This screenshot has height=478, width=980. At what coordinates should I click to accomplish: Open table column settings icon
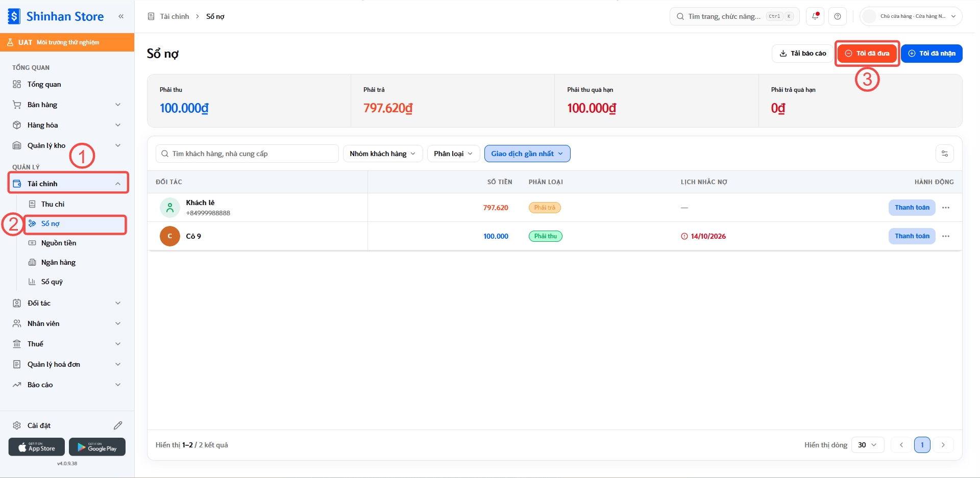tap(945, 154)
